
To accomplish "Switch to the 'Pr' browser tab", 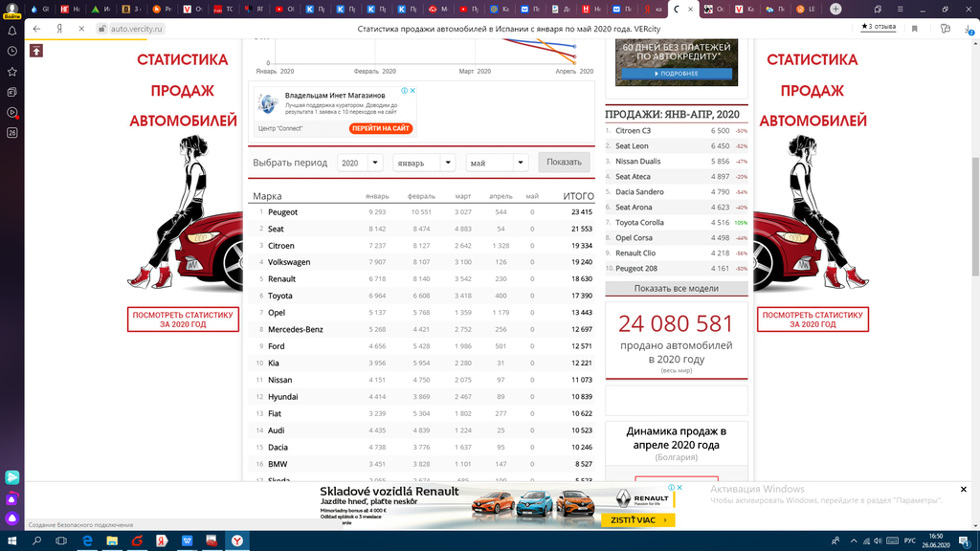I will tap(163, 10).
